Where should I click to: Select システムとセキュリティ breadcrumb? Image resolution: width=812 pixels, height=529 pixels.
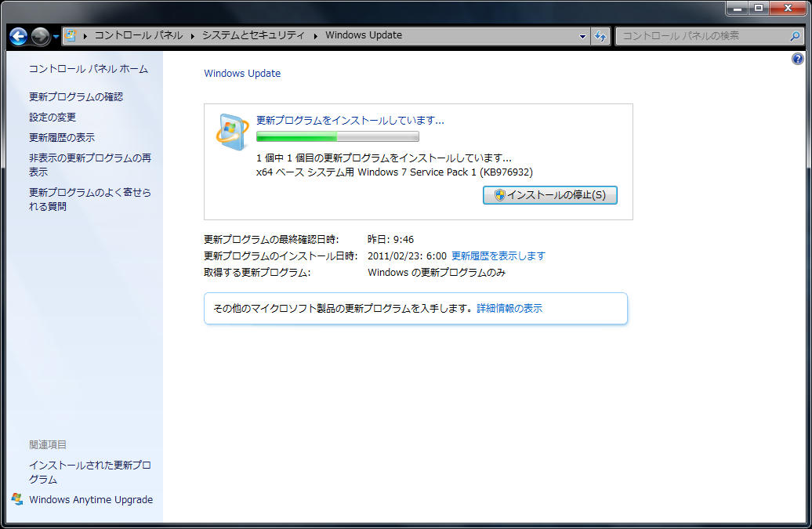click(253, 35)
